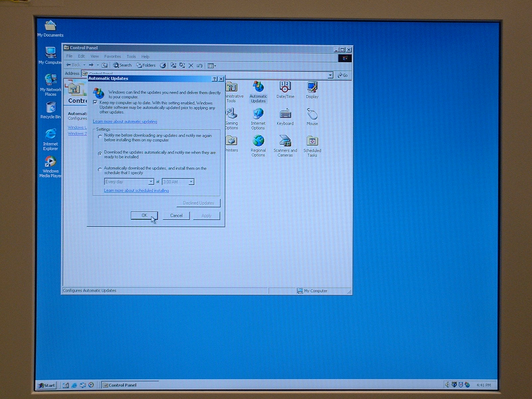
Task: Click the Start button on taskbar
Action: pos(47,385)
